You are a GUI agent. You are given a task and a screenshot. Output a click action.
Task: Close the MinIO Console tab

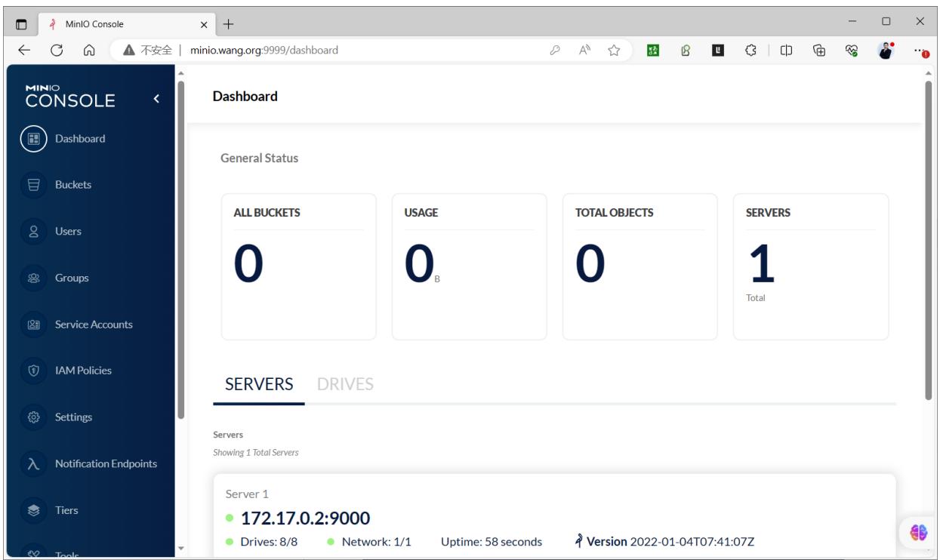(x=203, y=23)
